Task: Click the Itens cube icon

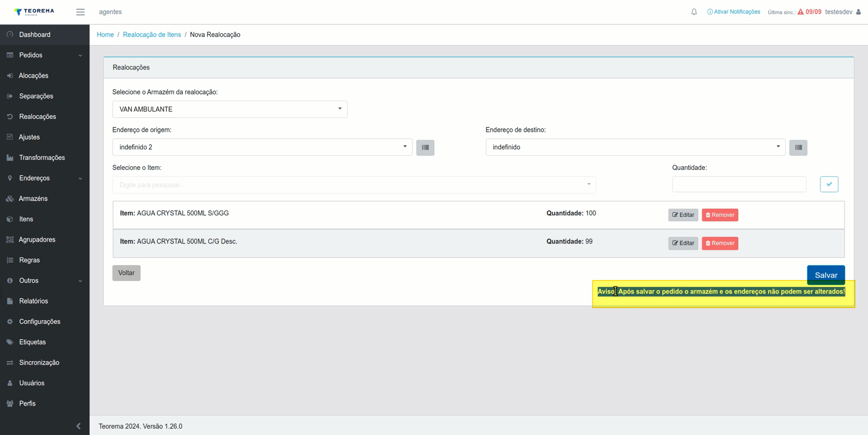Action: point(10,219)
